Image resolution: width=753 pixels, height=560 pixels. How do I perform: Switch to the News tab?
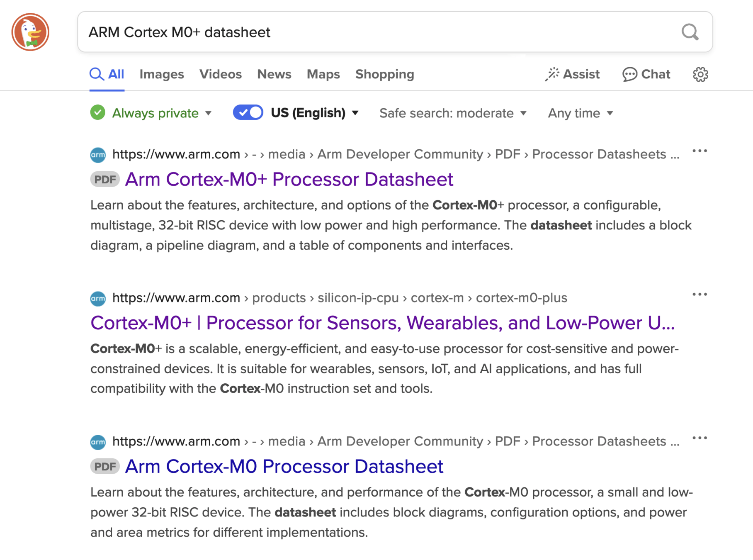tap(274, 74)
